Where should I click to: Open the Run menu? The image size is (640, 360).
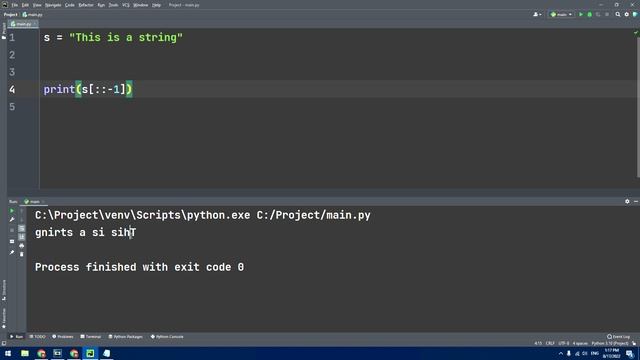coord(101,5)
